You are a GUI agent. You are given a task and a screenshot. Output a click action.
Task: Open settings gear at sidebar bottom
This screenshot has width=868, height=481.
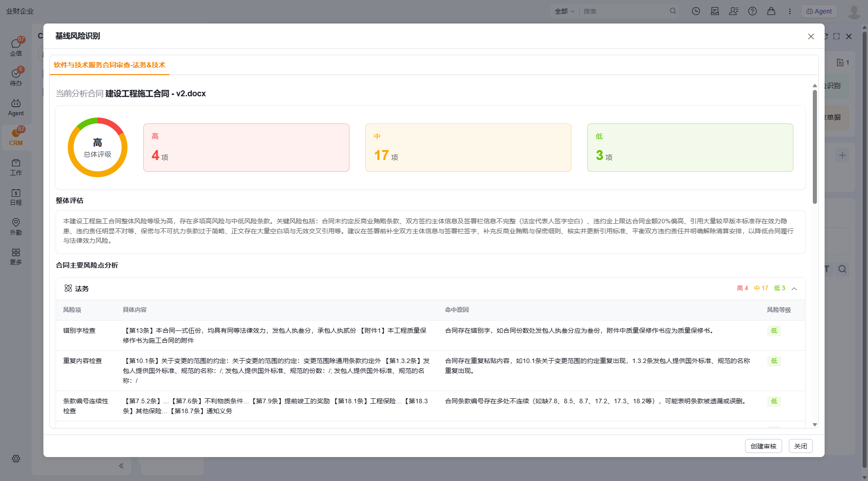coord(16,458)
